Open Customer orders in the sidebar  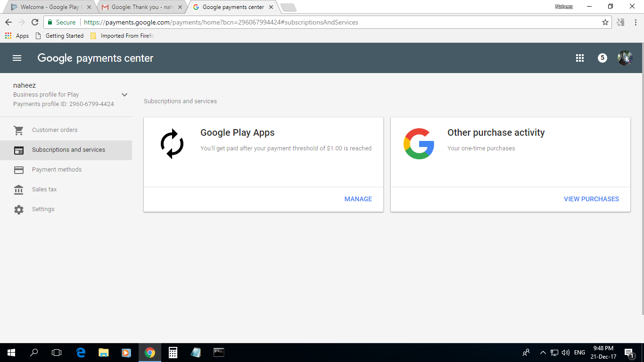[x=66, y=130]
